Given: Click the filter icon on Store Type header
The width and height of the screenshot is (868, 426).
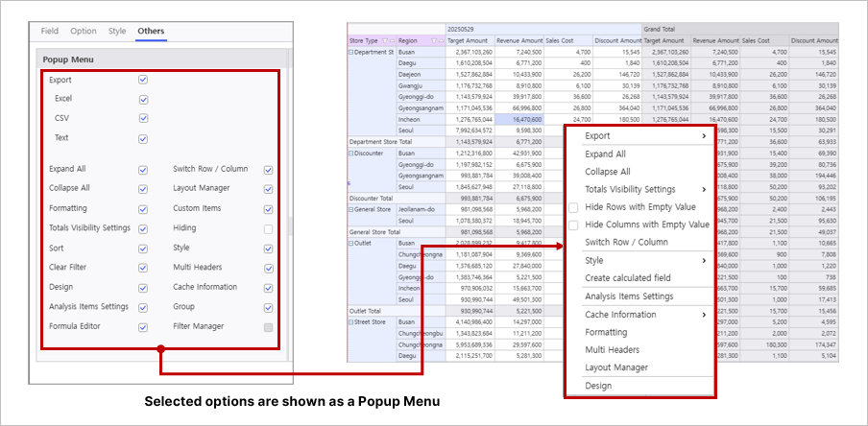Looking at the screenshot, I should click(385, 41).
